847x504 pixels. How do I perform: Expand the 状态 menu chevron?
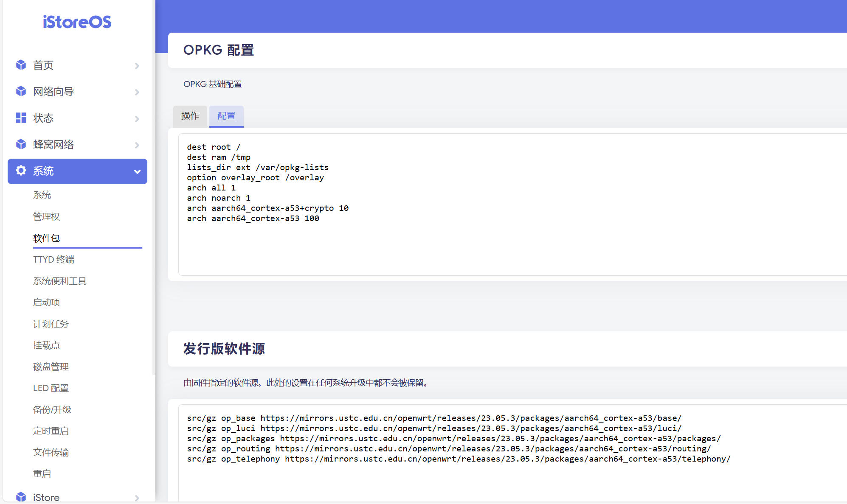[x=137, y=119]
